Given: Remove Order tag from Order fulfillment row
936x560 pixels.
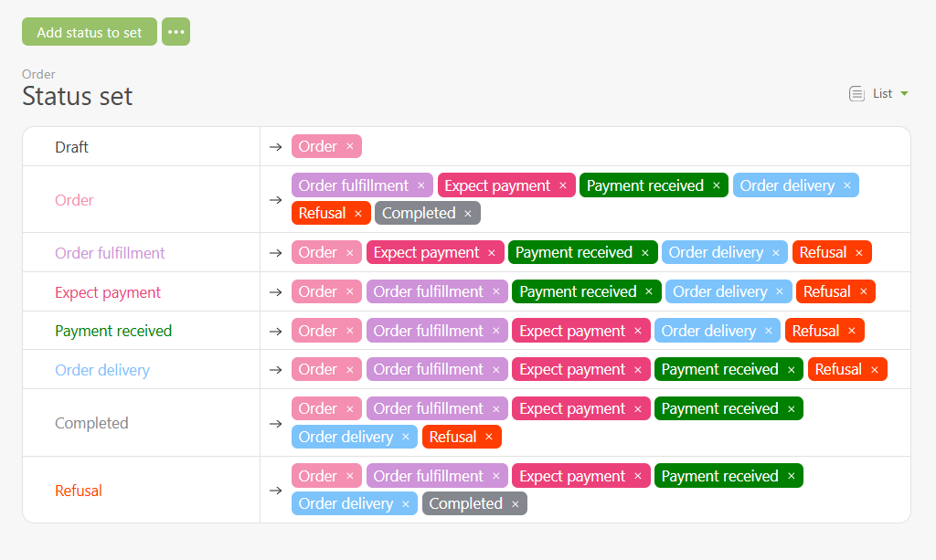Looking at the screenshot, I should pyautogui.click(x=350, y=253).
